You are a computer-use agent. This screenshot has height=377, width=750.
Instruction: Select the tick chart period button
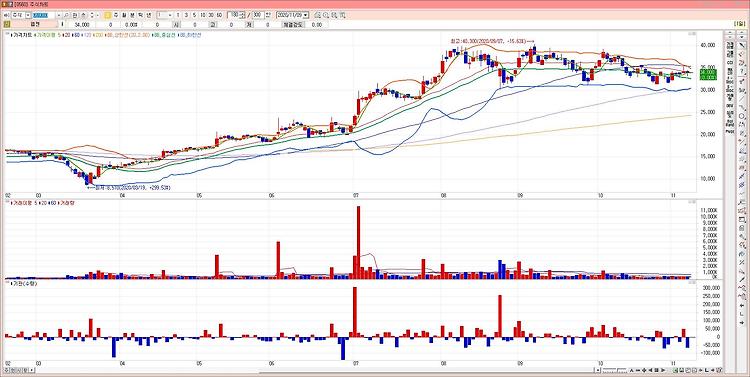pos(140,15)
